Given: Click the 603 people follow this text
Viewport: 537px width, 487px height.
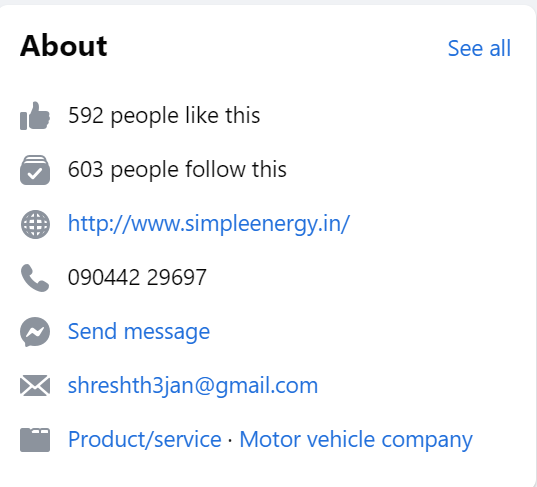Looking at the screenshot, I should click(177, 170).
